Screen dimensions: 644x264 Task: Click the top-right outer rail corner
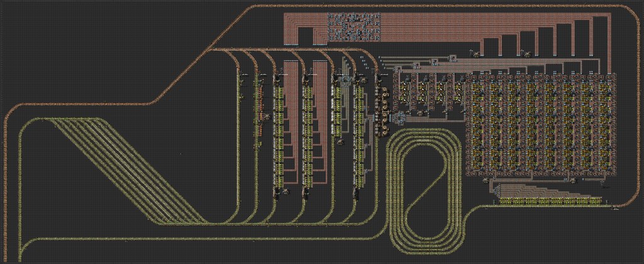coord(631,19)
